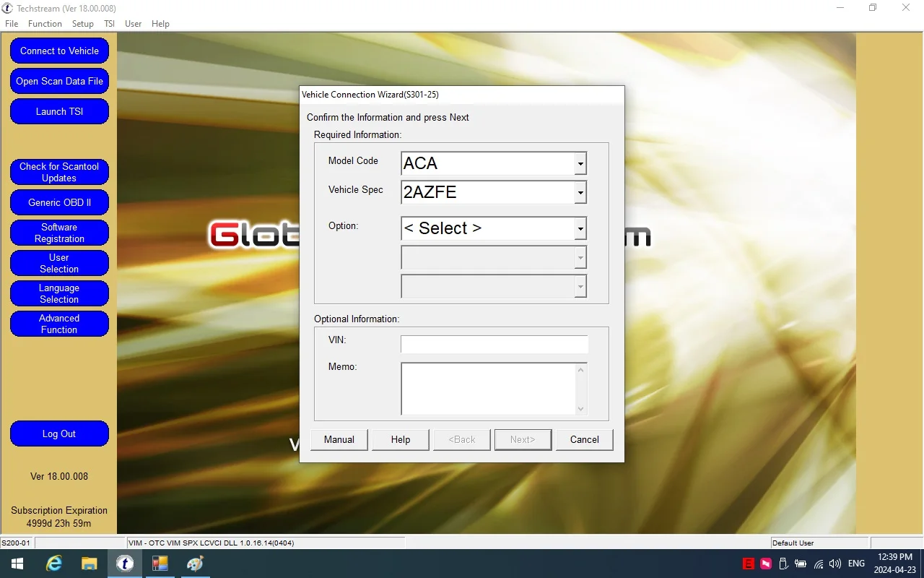
Task: Open the Option < Select > dropdown
Action: [494, 228]
